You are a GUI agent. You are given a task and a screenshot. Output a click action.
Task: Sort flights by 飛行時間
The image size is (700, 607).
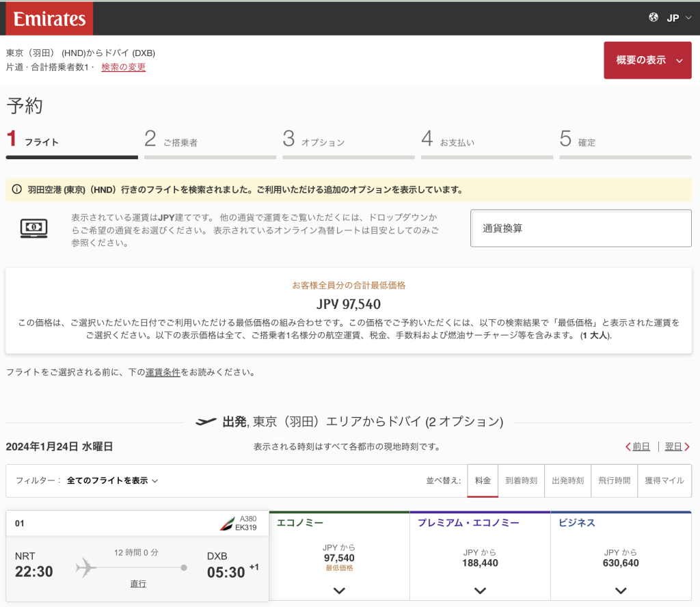click(614, 481)
